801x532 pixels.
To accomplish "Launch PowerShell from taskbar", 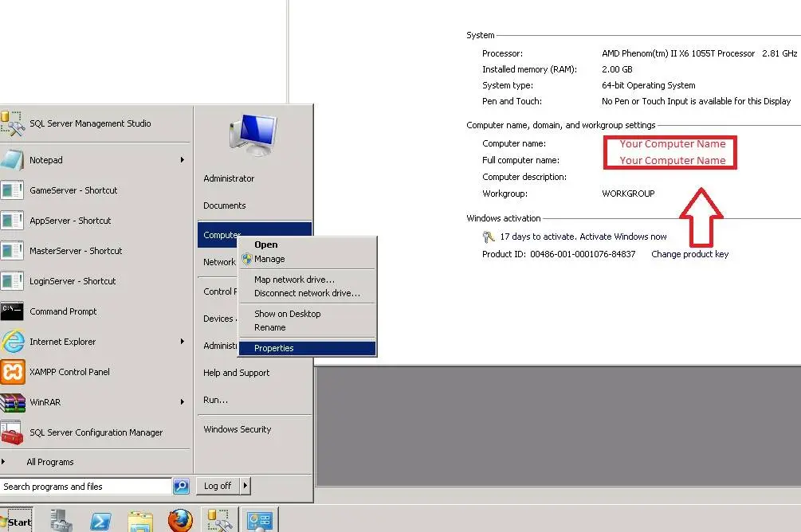I will point(100,521).
